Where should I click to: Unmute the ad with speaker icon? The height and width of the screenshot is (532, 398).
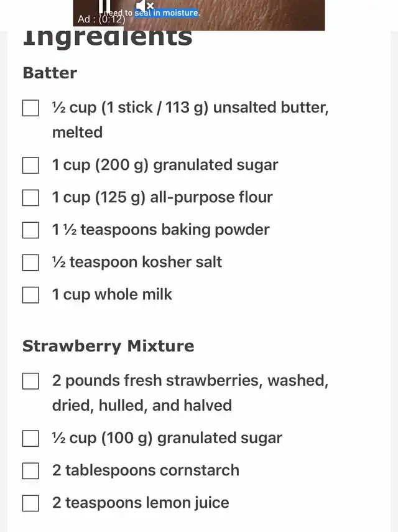click(x=145, y=6)
